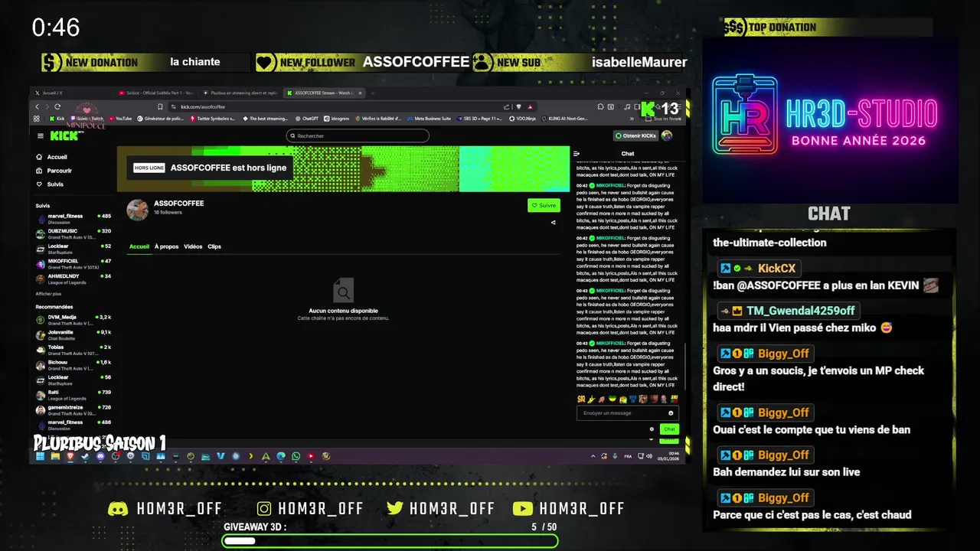Switch to the À propos tab
Viewport: 980px width, 551px height.
(166, 246)
